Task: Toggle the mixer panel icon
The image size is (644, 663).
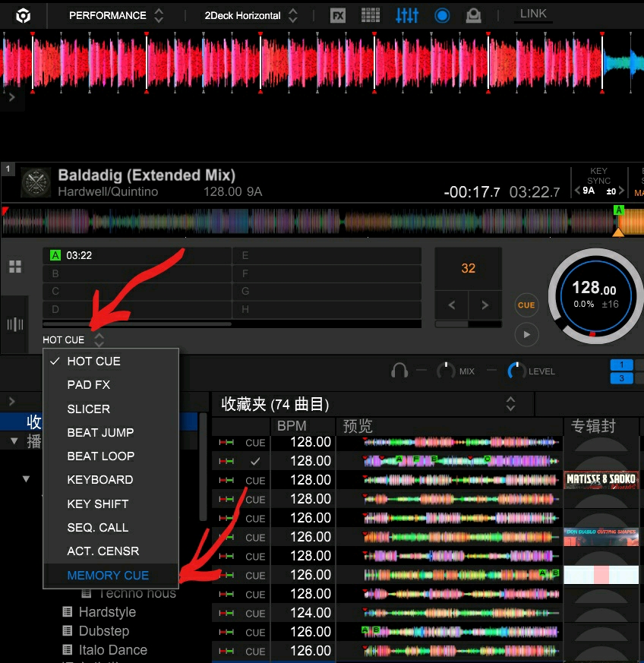Action: (407, 16)
